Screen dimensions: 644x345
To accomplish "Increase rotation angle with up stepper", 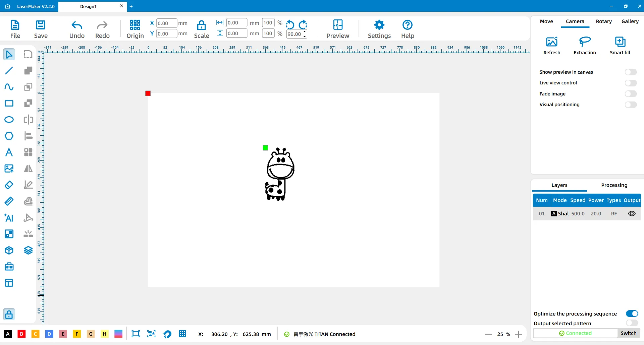I will tap(305, 32).
